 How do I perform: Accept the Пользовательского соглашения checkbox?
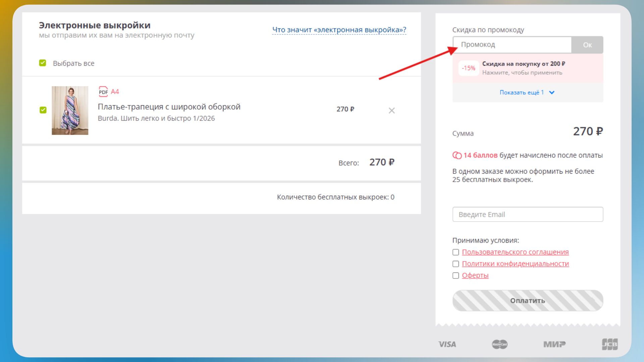455,252
